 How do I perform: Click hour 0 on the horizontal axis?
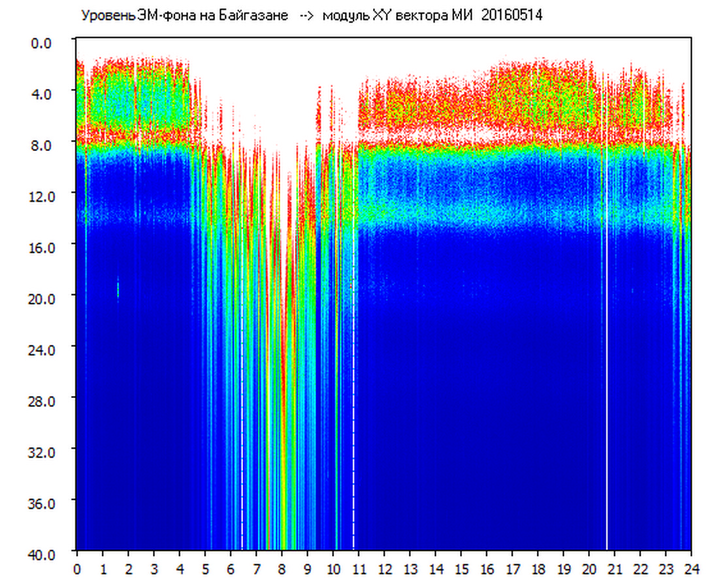click(77, 569)
